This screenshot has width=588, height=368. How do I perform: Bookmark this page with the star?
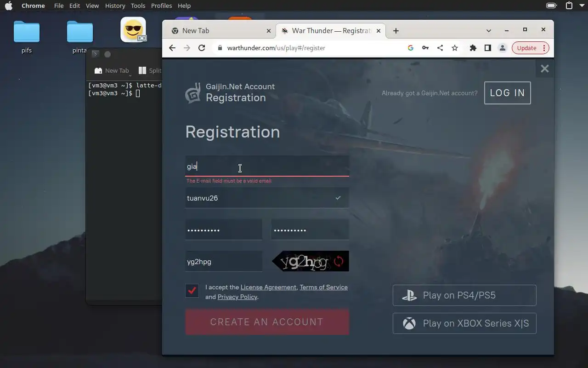(x=455, y=48)
